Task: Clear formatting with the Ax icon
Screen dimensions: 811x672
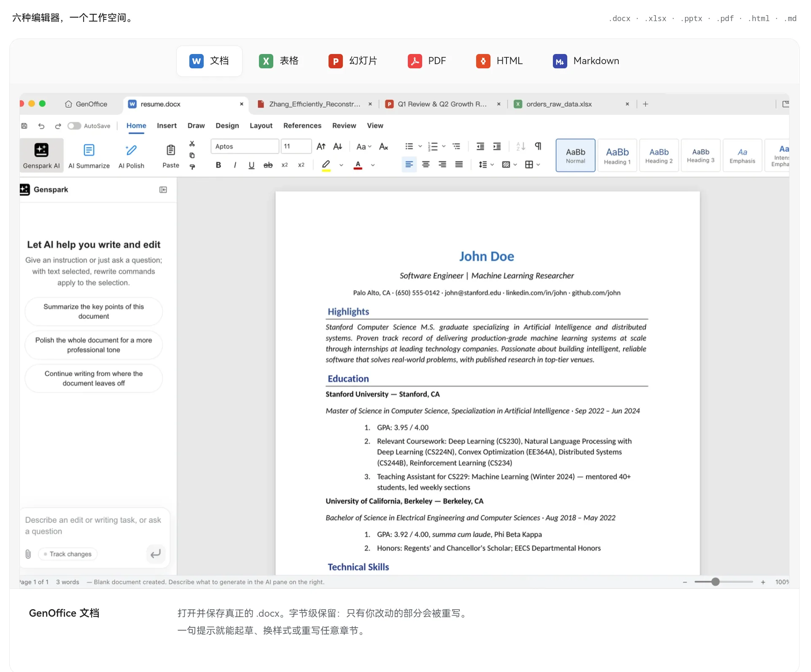Action: [383, 146]
